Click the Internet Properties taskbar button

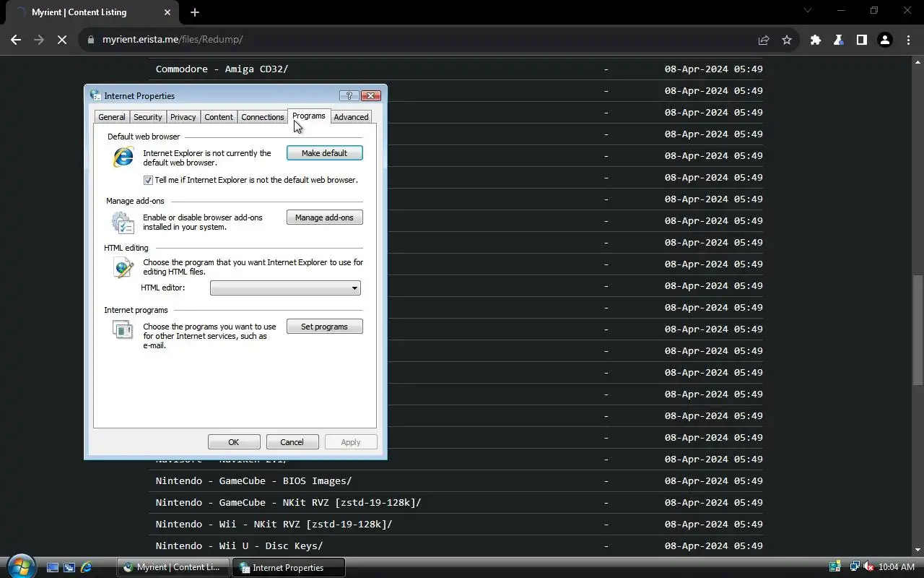coord(288,567)
